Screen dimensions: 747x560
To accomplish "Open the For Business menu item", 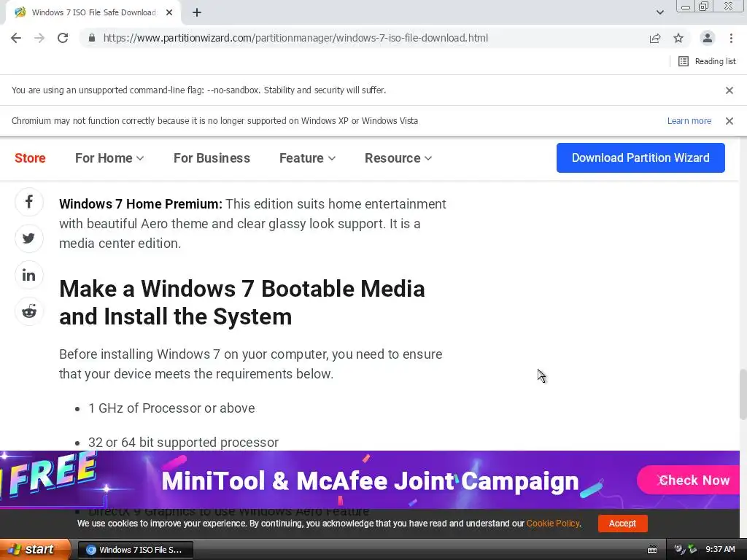I will (212, 158).
